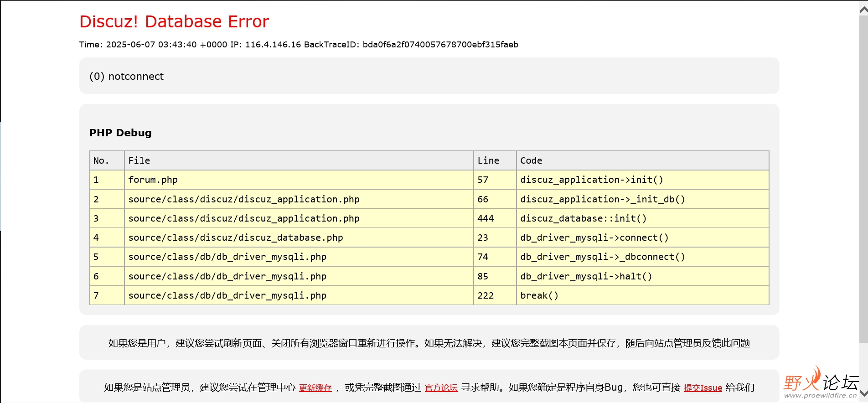This screenshot has width=868, height=403.
Task: Click the discuz_application.php file cell in row 2
Action: click(x=299, y=199)
